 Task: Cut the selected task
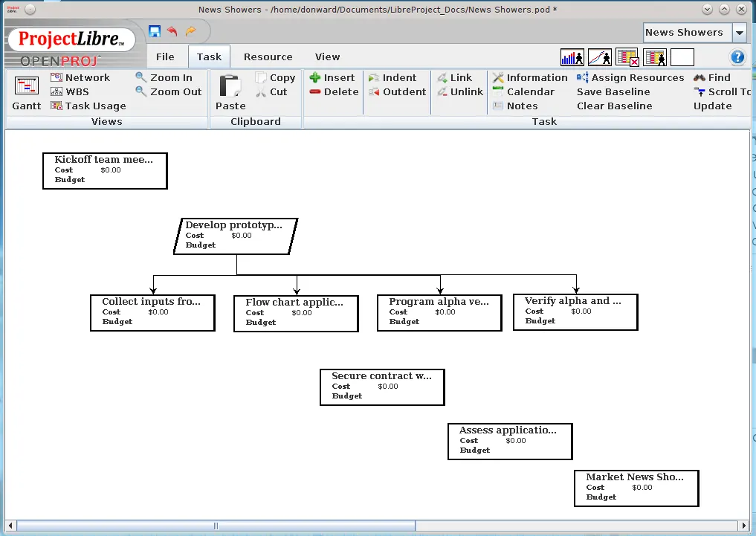pyautogui.click(x=271, y=91)
